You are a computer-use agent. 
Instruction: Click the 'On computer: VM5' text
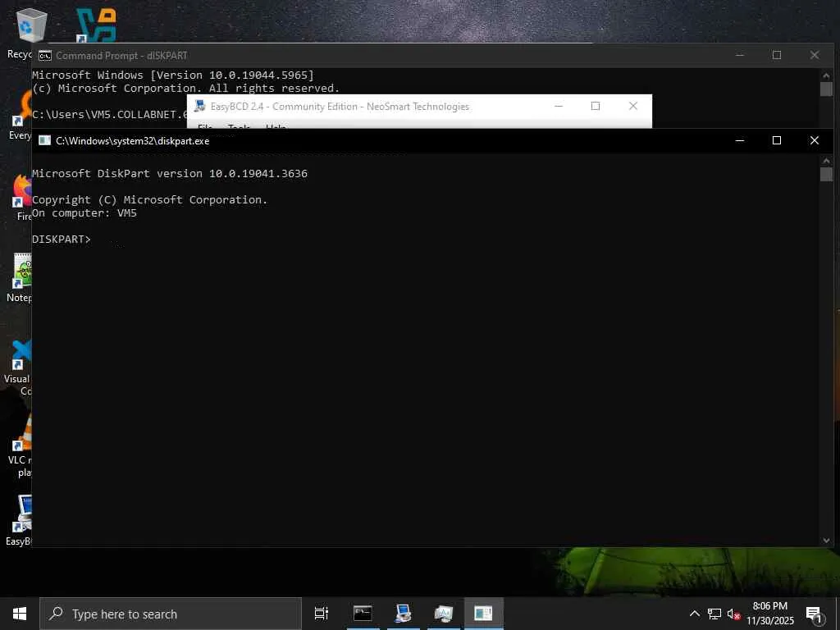[x=84, y=212]
